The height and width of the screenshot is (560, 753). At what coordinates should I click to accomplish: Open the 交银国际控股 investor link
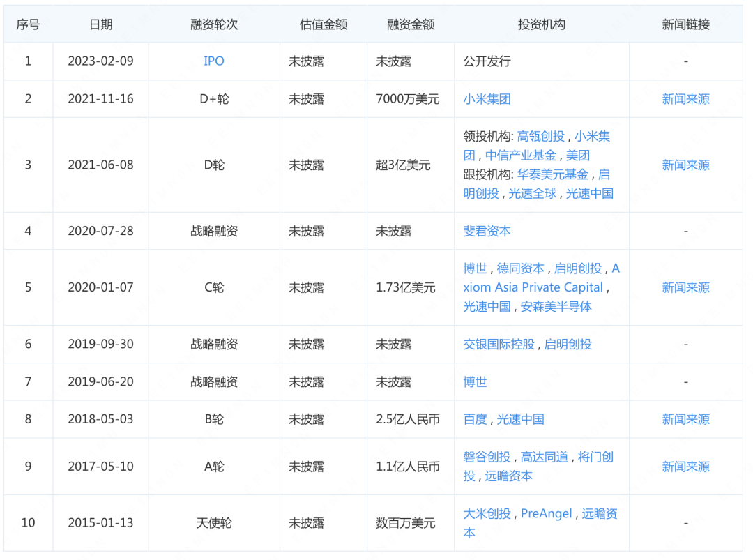coord(499,345)
